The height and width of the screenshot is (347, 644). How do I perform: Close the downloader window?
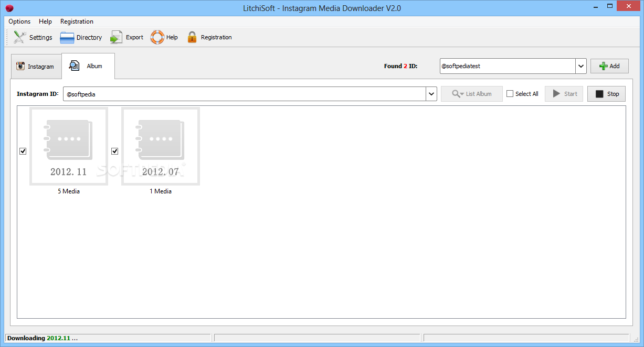pyautogui.click(x=629, y=6)
